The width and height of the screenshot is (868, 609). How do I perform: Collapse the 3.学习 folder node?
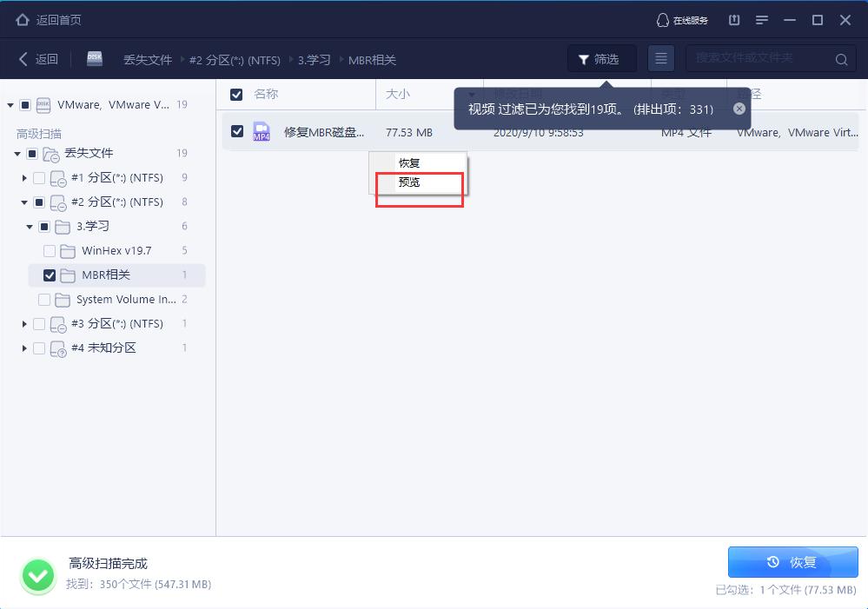pyautogui.click(x=30, y=226)
